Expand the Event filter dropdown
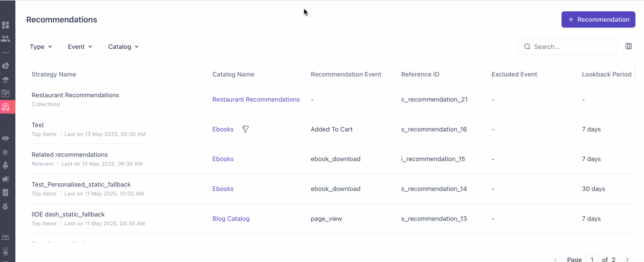The image size is (644, 262). pos(80,47)
